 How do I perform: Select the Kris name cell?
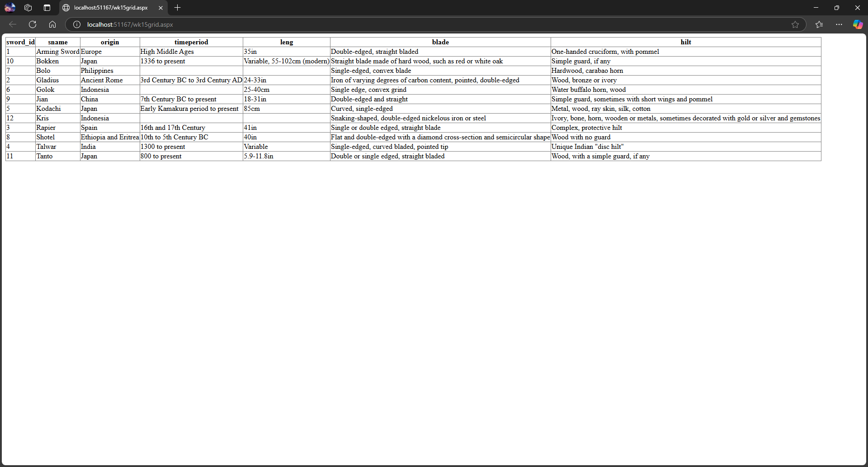pyautogui.click(x=58, y=118)
